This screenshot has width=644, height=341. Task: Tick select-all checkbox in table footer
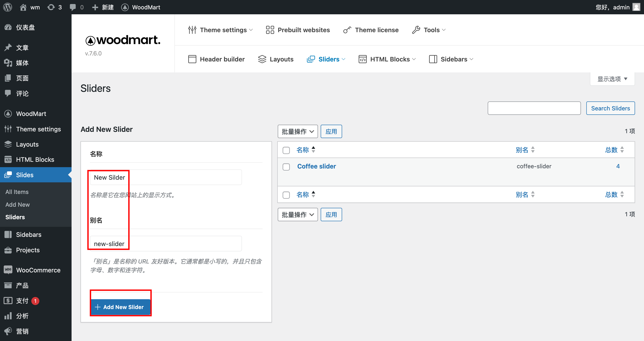286,195
